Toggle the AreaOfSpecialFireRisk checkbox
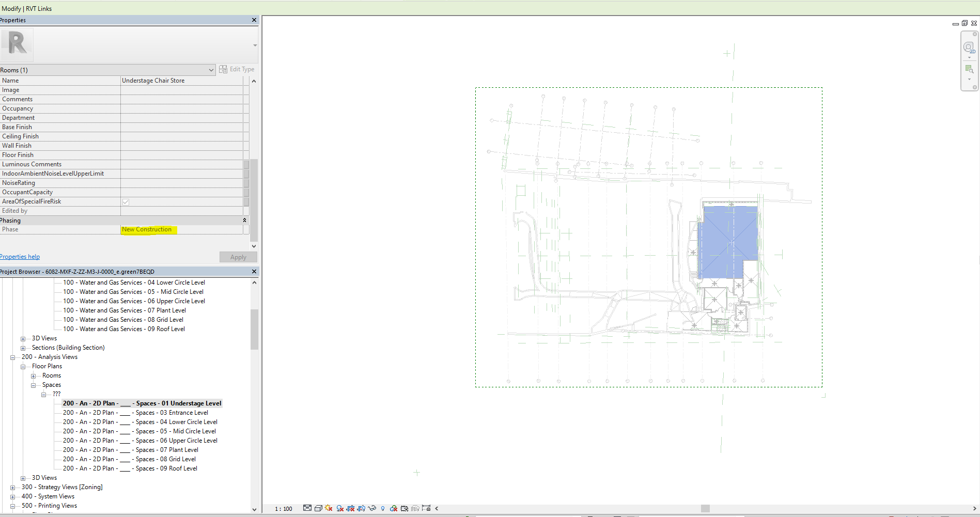 pyautogui.click(x=126, y=201)
